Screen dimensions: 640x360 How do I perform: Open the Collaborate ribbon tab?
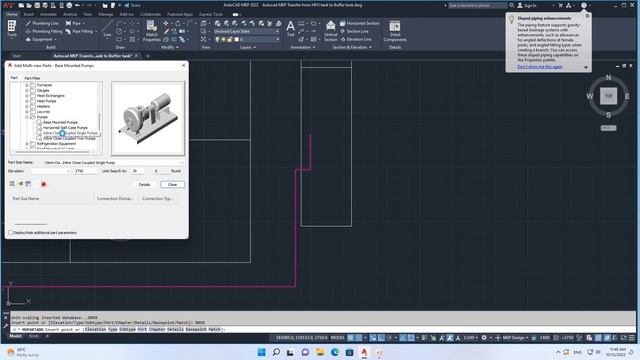(150, 14)
